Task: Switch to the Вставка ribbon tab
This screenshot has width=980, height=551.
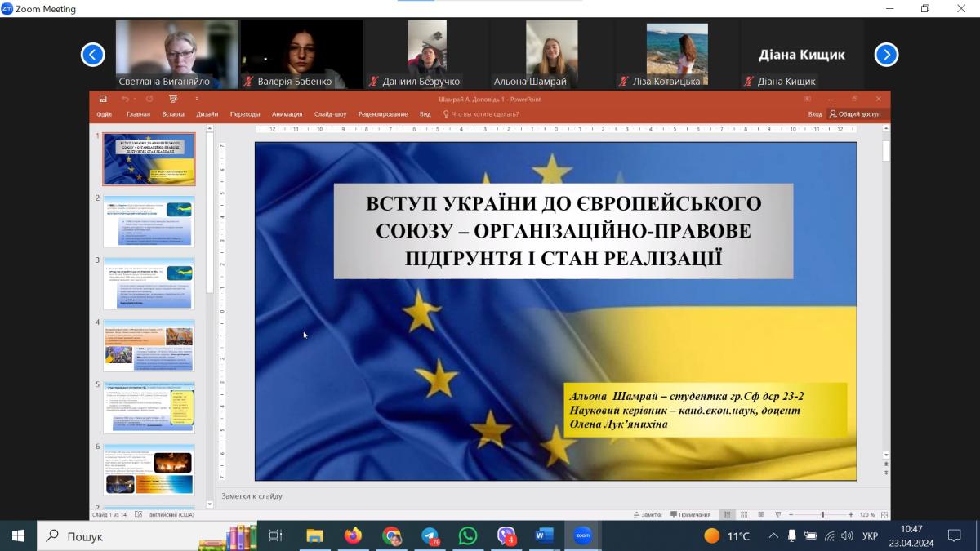Action: (x=173, y=114)
